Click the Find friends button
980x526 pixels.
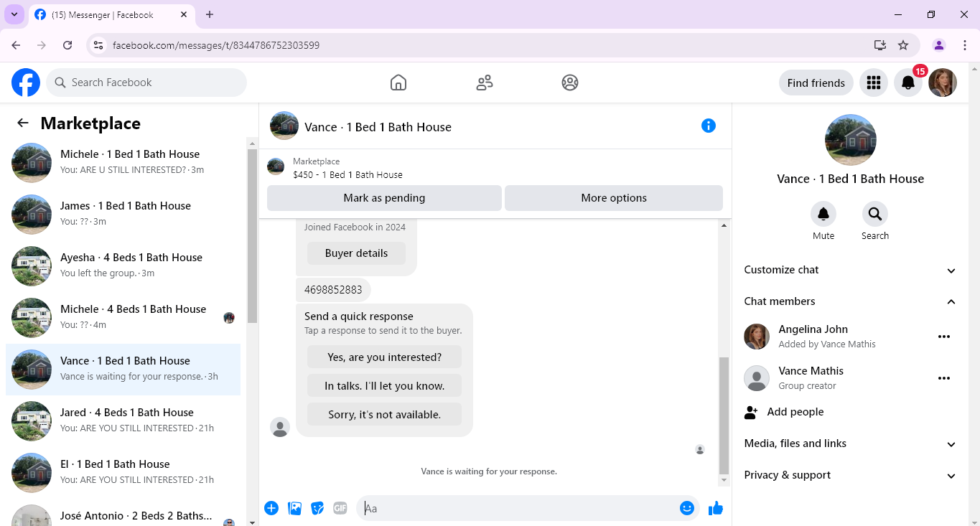pos(816,83)
